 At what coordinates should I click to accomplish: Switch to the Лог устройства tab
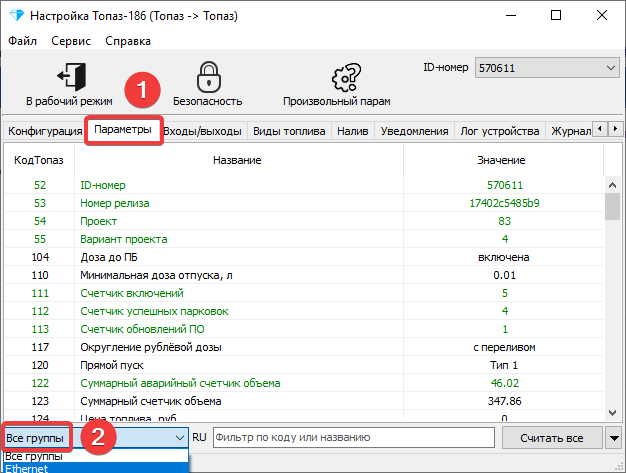click(x=499, y=131)
